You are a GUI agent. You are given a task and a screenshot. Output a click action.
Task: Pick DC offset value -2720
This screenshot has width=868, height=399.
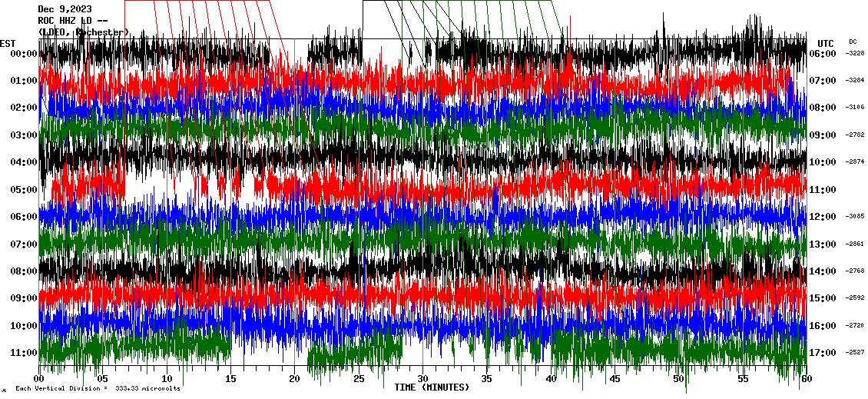855,324
